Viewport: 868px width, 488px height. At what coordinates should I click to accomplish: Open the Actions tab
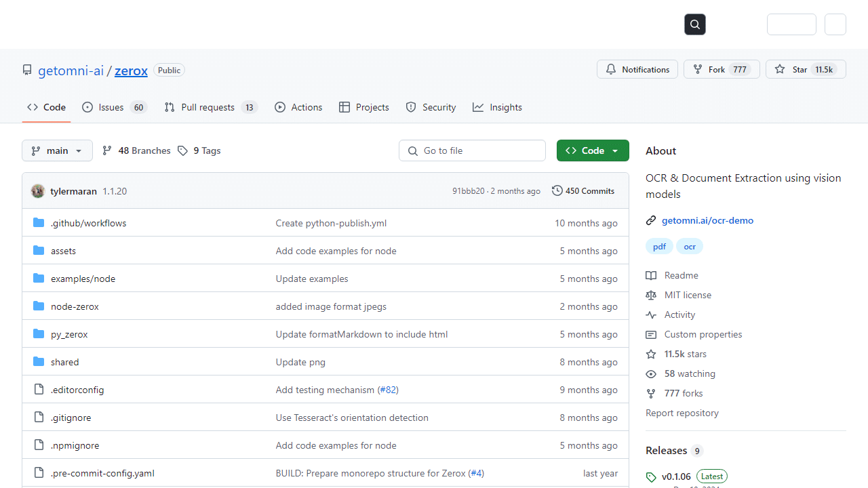click(298, 107)
